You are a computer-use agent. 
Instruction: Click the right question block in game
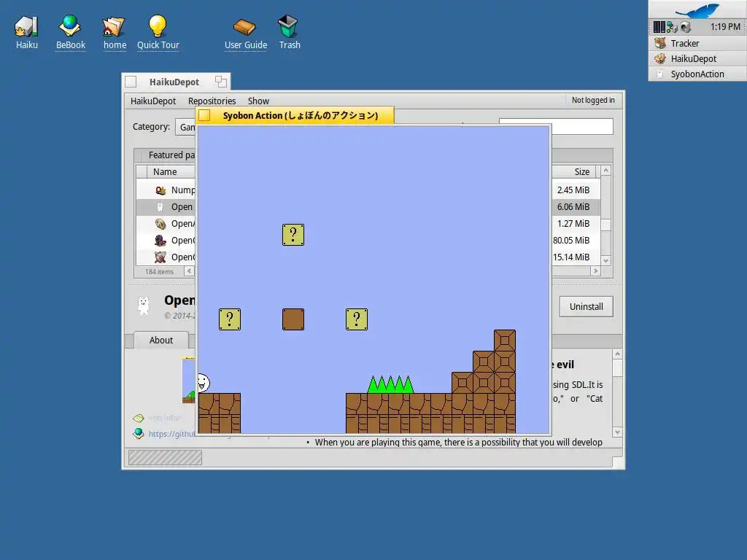[356, 319]
